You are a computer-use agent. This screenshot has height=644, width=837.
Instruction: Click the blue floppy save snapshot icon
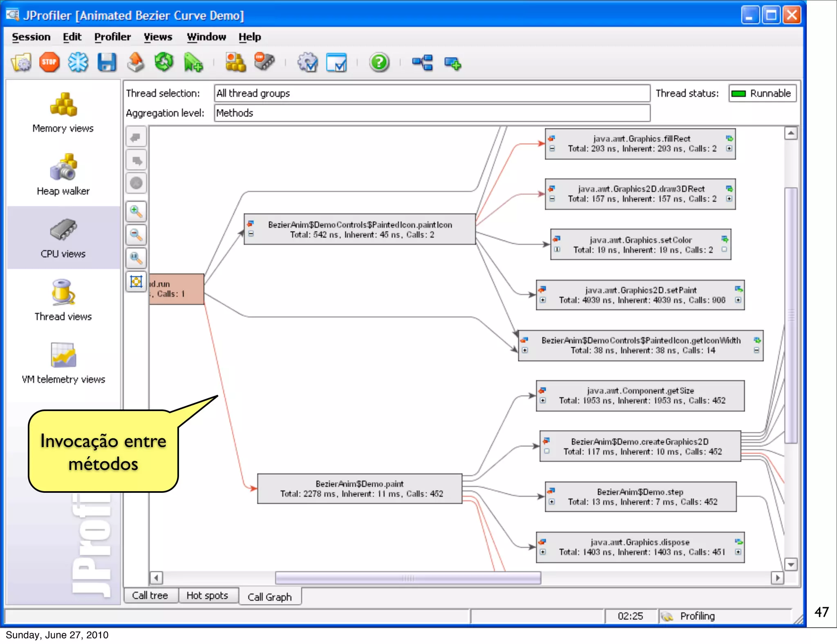tap(107, 63)
